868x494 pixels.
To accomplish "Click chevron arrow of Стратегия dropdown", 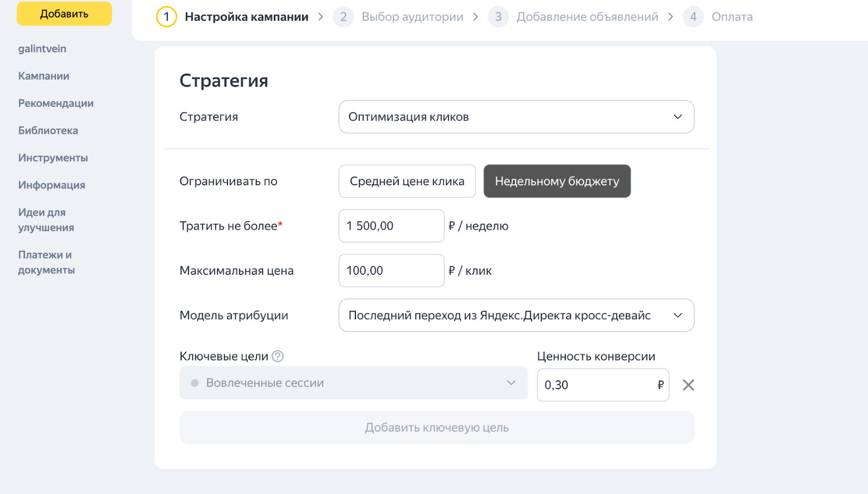I will click(x=678, y=117).
